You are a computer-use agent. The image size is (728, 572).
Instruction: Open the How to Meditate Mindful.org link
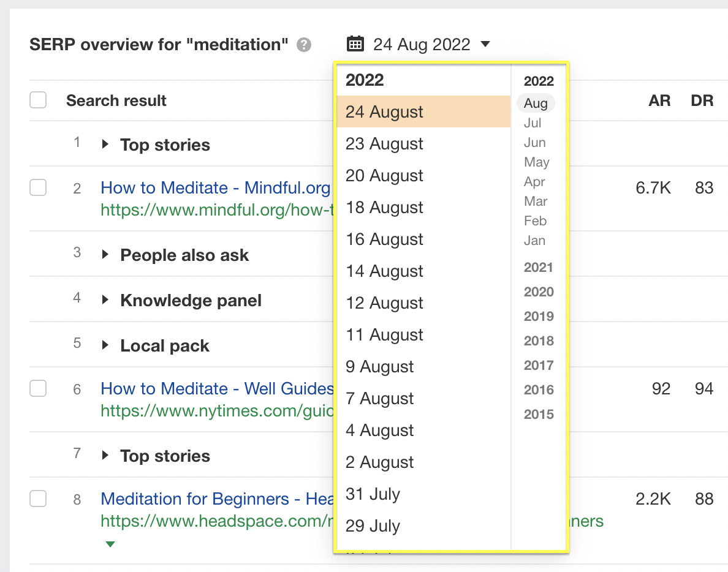tap(214, 188)
